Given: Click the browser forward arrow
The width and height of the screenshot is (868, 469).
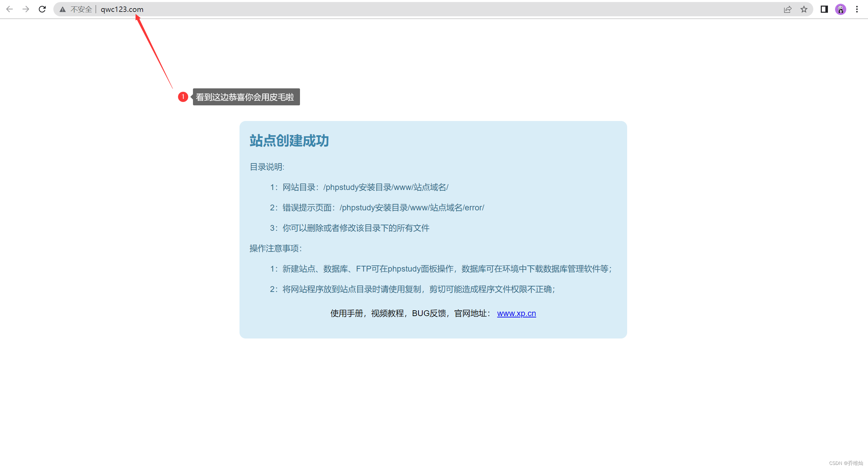Looking at the screenshot, I should pyautogui.click(x=26, y=9).
